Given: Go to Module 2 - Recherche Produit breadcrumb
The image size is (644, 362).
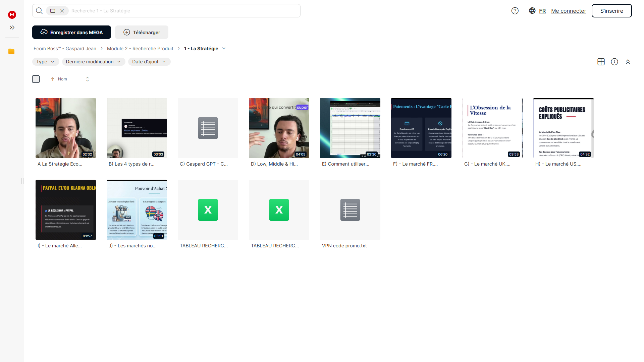Looking at the screenshot, I should pyautogui.click(x=140, y=49).
